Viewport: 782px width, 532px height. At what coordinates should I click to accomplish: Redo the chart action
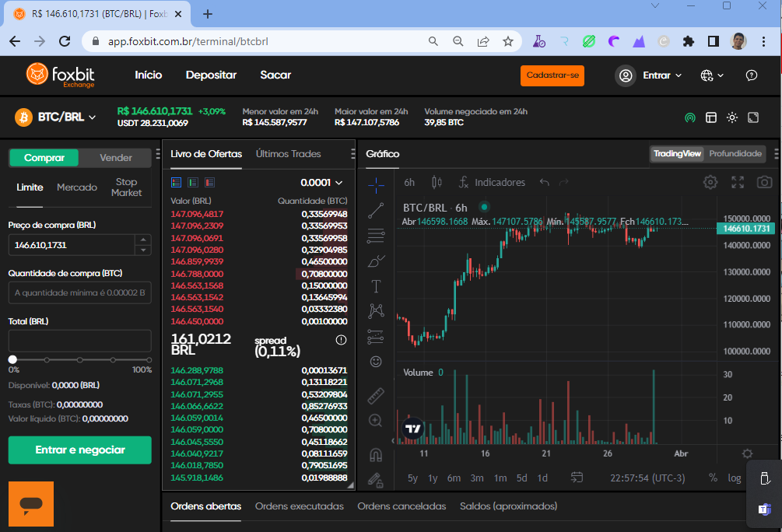(563, 183)
